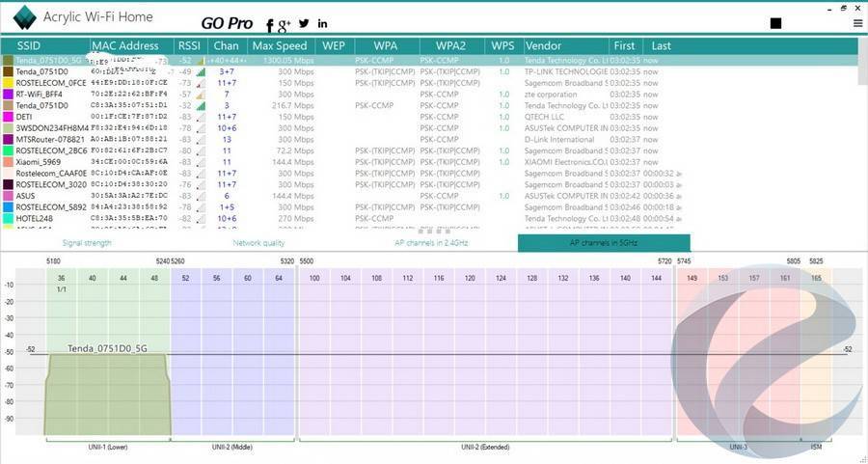
Task: Open the Google Plus icon
Action: [285, 23]
